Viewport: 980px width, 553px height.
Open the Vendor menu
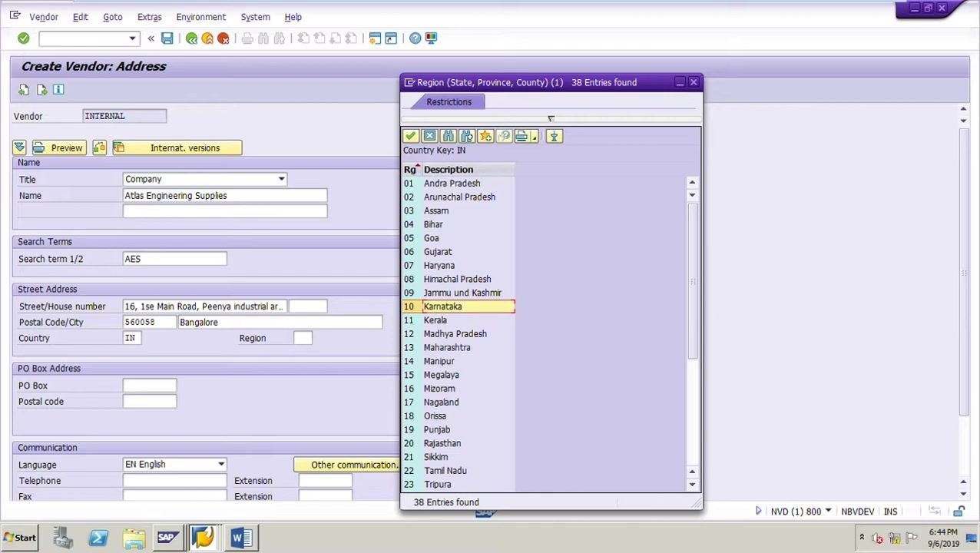(x=44, y=17)
